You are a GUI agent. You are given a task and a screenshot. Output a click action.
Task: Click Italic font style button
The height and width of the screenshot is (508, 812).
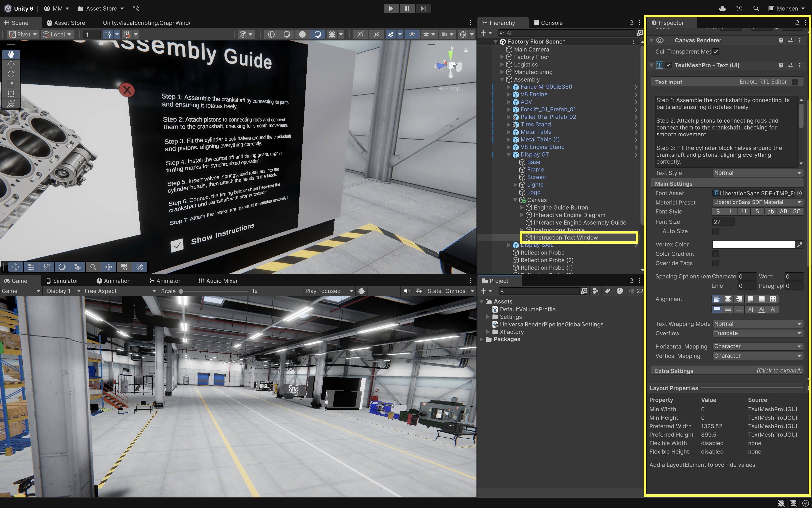point(730,212)
